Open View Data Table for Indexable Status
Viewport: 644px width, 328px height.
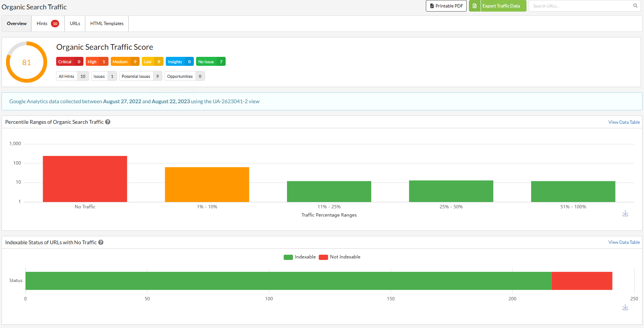(x=624, y=242)
